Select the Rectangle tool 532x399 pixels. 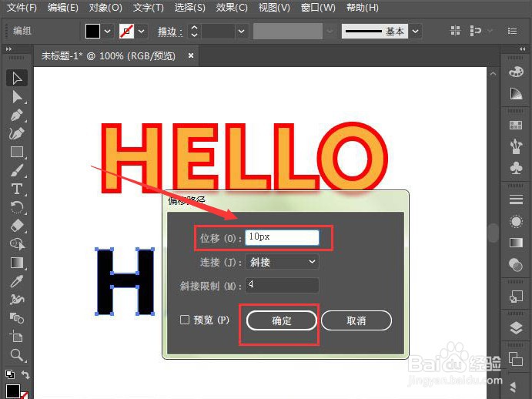tap(17, 152)
